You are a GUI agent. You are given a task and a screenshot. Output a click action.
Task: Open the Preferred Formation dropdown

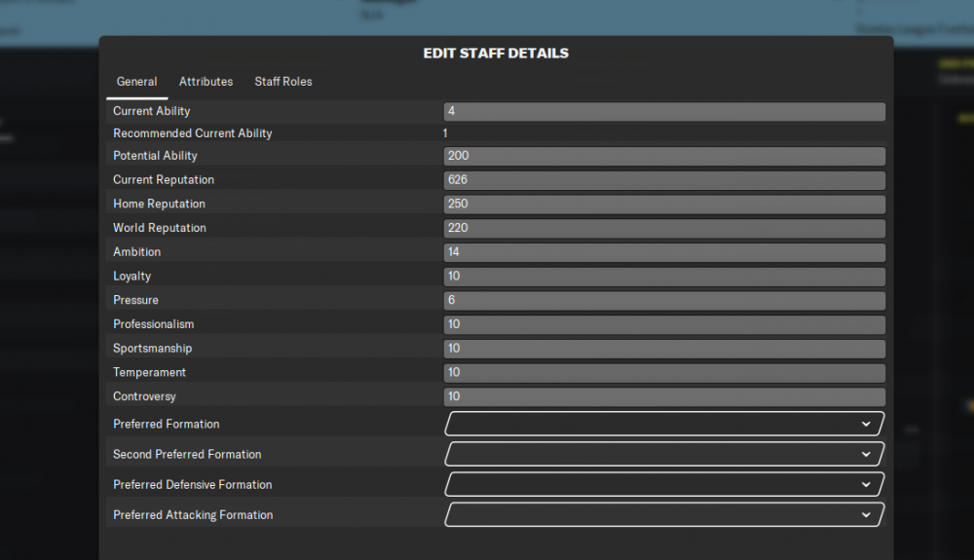click(664, 424)
